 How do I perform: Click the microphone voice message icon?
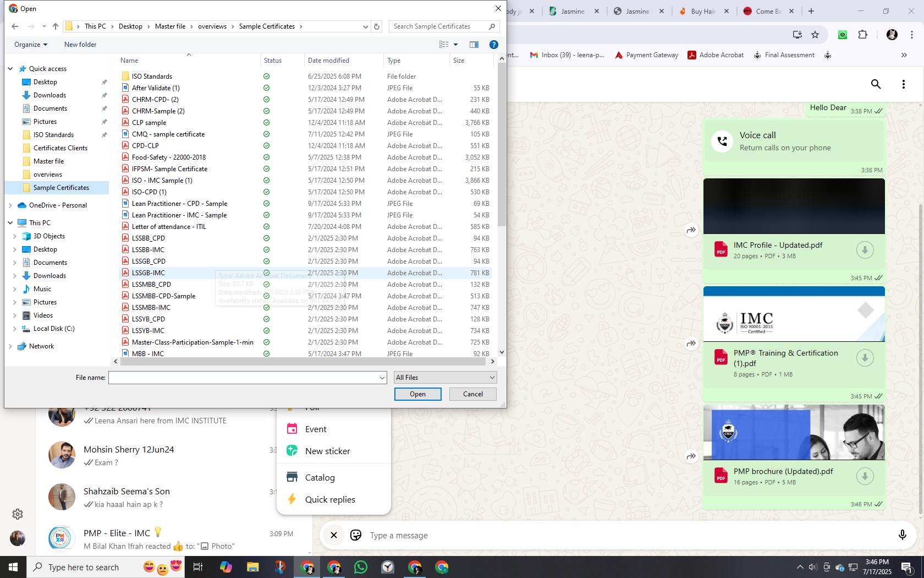(x=902, y=535)
